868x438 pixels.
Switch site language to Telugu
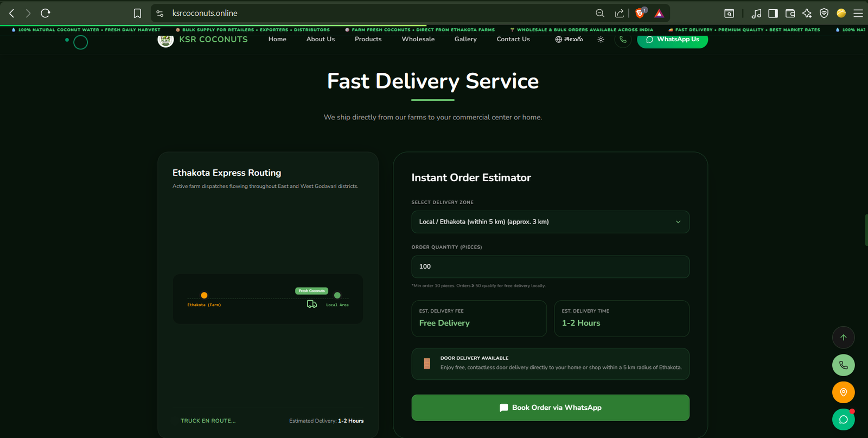(x=569, y=39)
